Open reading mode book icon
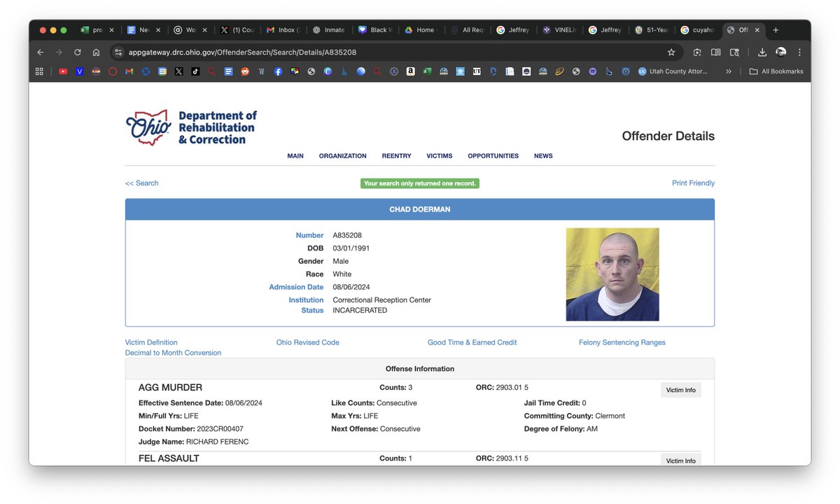Viewport: 840px width, 504px height. [715, 52]
